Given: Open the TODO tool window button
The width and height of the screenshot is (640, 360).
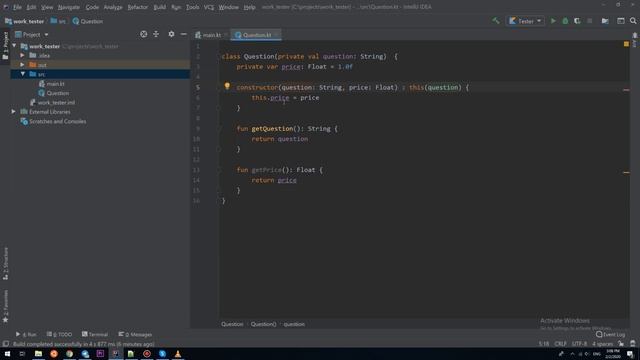Looking at the screenshot, I should point(59,334).
